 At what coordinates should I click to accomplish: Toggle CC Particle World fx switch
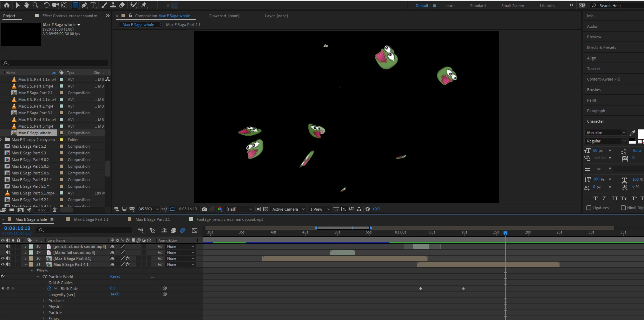click(x=3, y=276)
